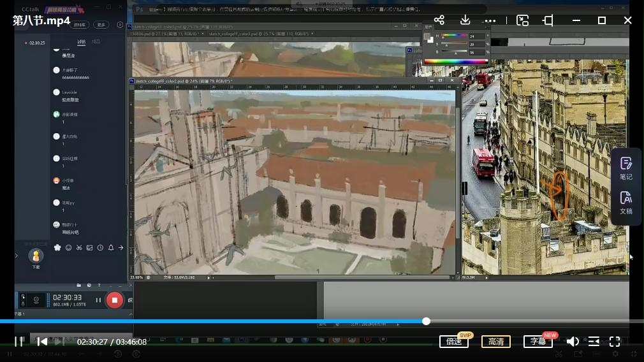Viewport: 644px width, 362px height.
Task: Open the emoji picker in CCtalk chat
Action: tap(69, 247)
